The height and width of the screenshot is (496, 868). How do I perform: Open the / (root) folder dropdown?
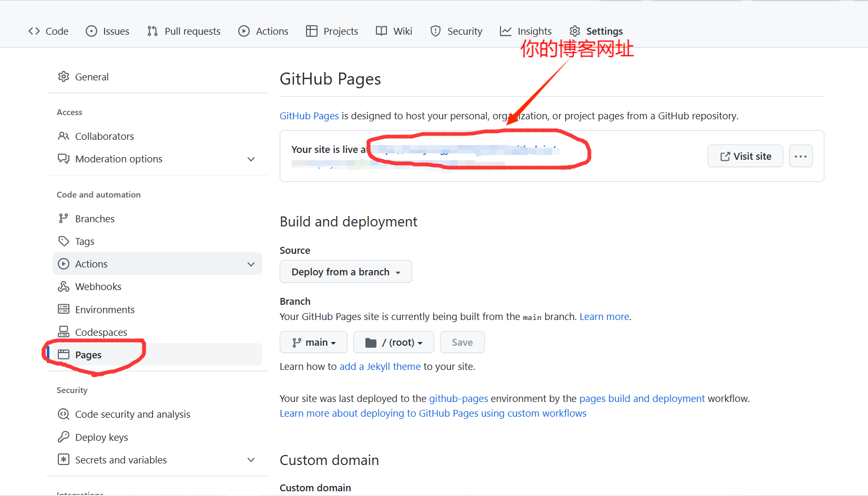click(x=393, y=342)
